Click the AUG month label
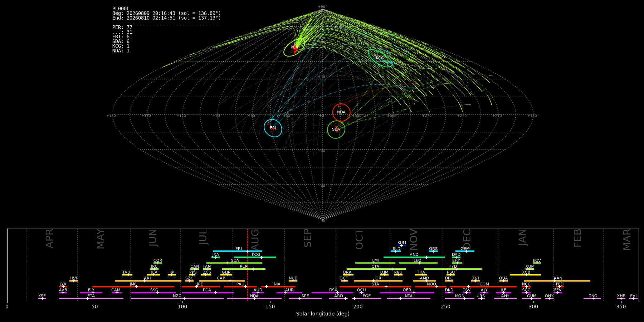 (x=255, y=238)
